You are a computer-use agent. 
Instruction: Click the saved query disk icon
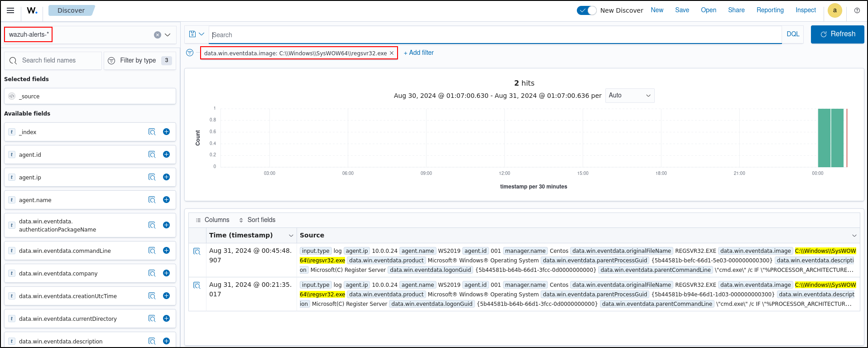(x=192, y=34)
